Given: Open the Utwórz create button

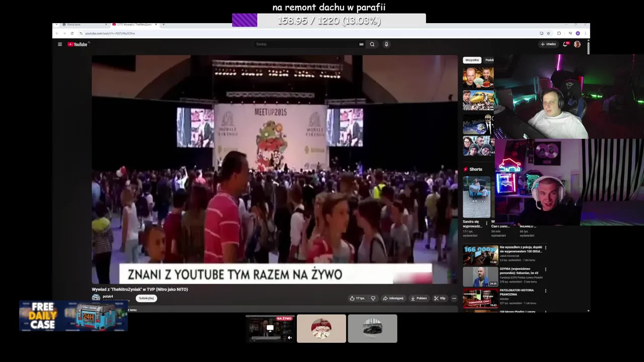Looking at the screenshot, I should click(x=548, y=44).
